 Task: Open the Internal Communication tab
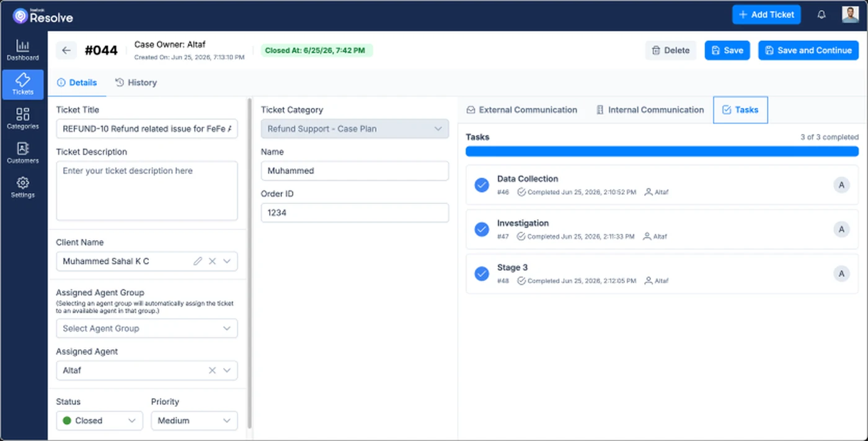click(x=650, y=110)
